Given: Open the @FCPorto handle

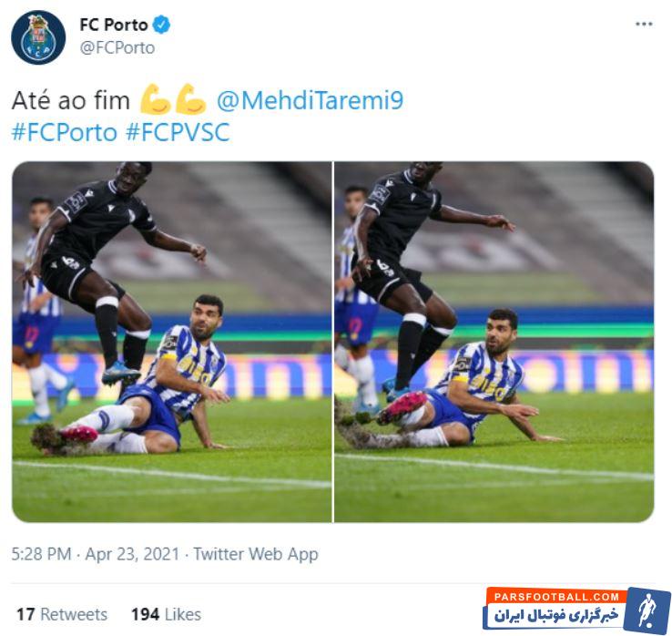Looking at the screenshot, I should pyautogui.click(x=117, y=47).
